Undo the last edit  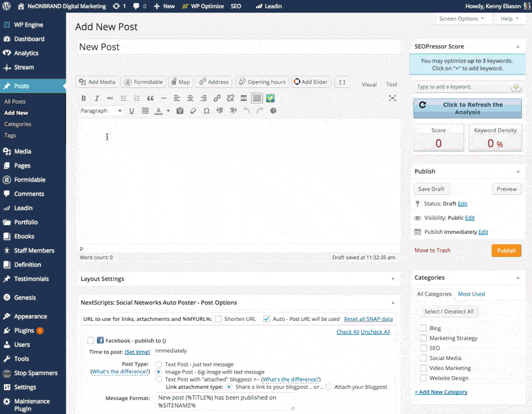point(247,111)
